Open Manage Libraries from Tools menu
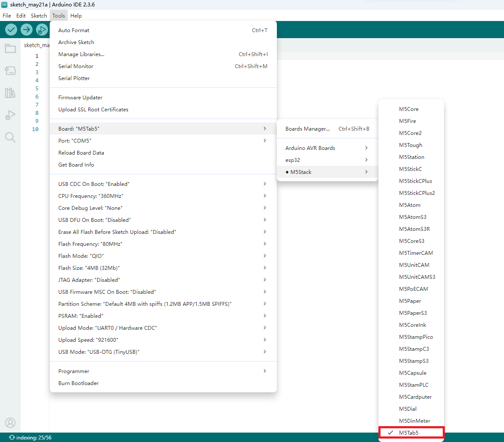The image size is (504, 442). 163,54
